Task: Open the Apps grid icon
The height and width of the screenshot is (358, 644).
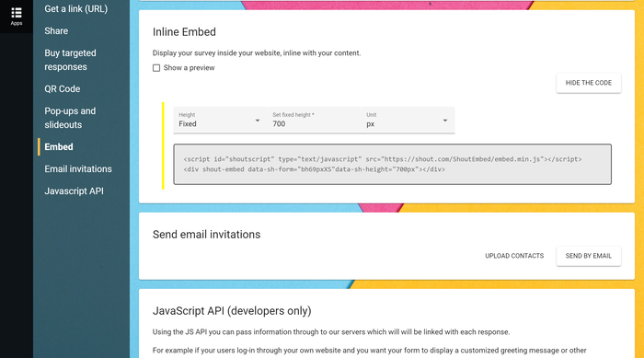Action: (17, 16)
